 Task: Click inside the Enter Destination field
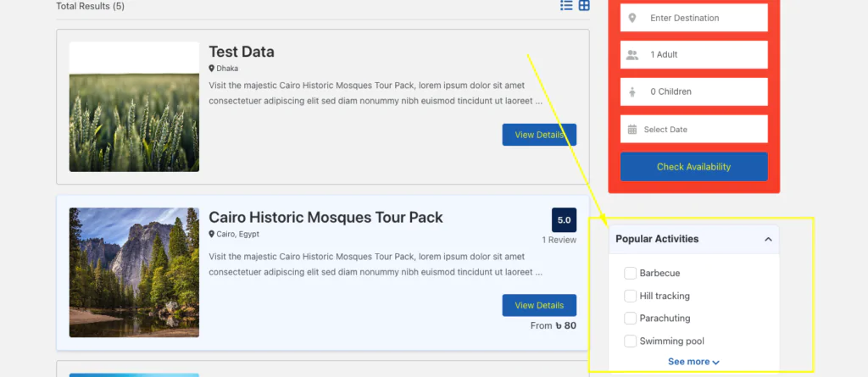(x=693, y=18)
